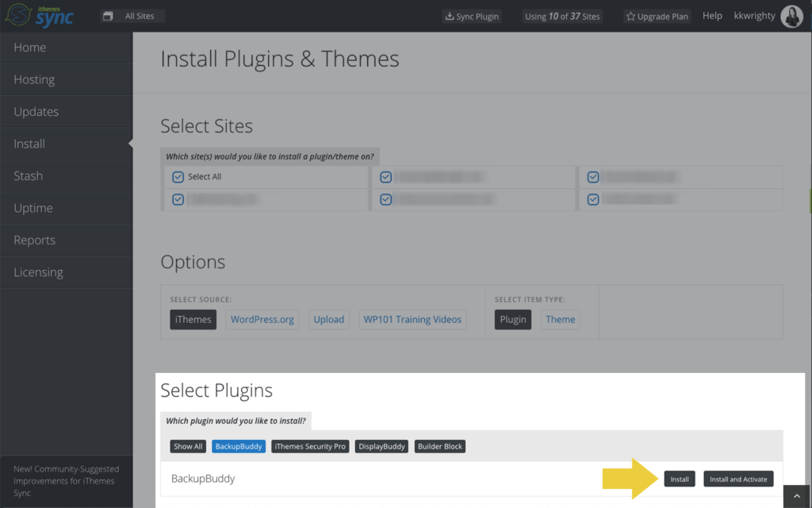Click Install and Activate for BackupBuddy
The image size is (812, 508).
(738, 479)
